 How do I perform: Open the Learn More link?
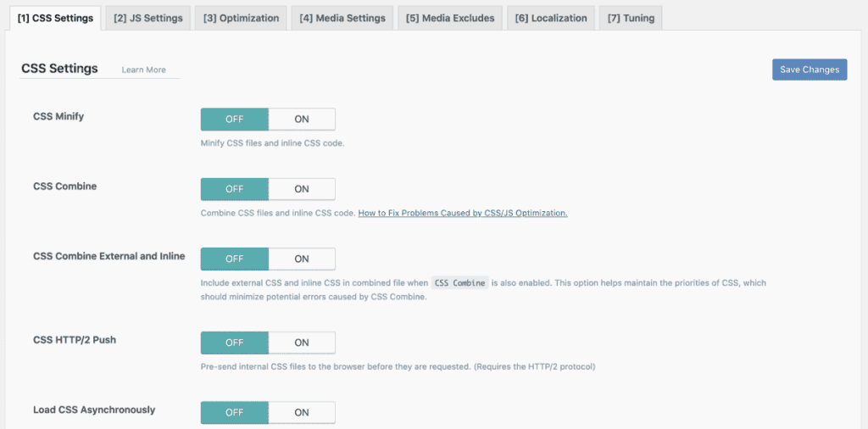[x=143, y=70]
